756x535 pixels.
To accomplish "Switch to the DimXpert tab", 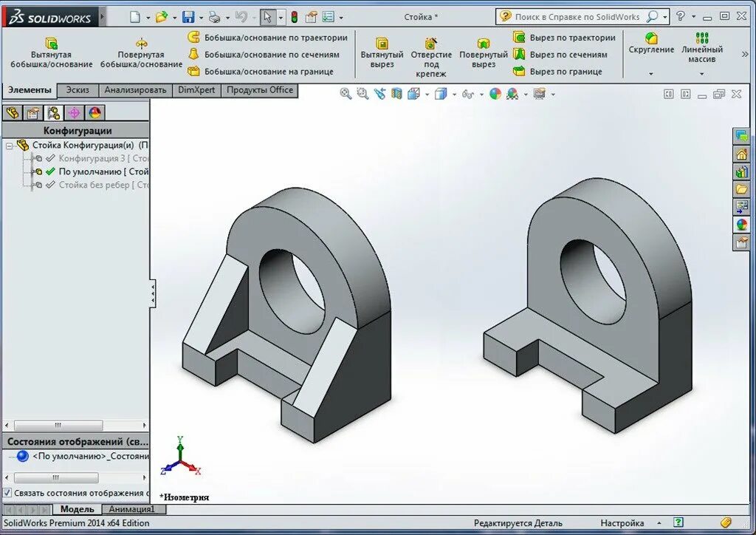I will 196,90.
